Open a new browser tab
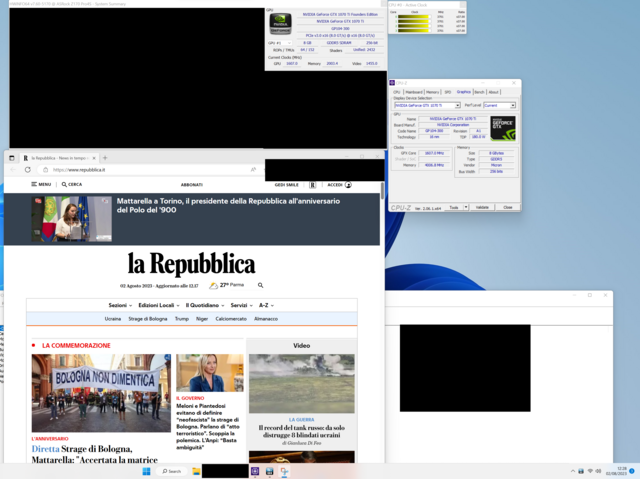640x479 pixels. click(x=105, y=158)
